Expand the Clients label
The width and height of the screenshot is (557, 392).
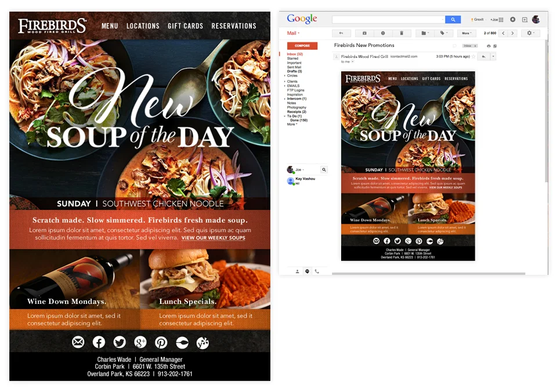284,81
